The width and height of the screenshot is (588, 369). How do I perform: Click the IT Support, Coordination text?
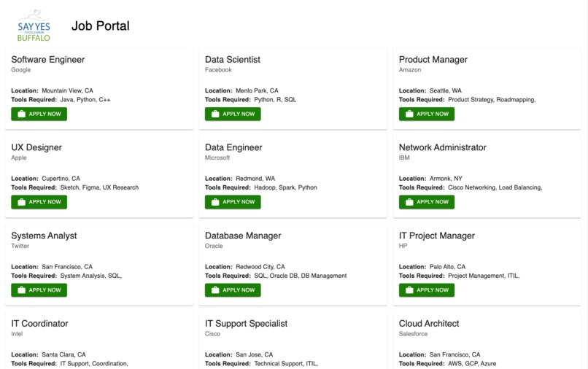pos(94,364)
